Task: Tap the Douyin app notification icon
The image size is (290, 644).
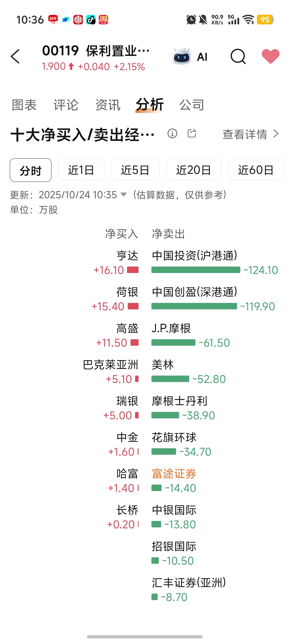Action: tap(91, 20)
